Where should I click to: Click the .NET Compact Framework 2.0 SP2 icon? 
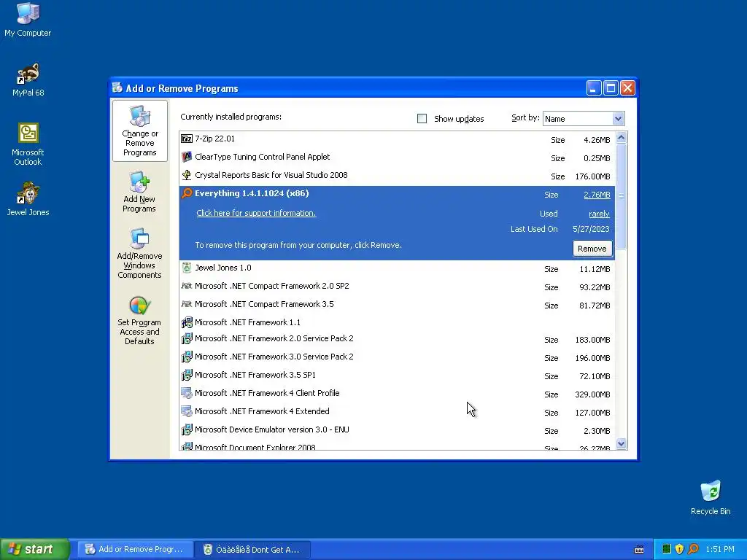(x=187, y=286)
